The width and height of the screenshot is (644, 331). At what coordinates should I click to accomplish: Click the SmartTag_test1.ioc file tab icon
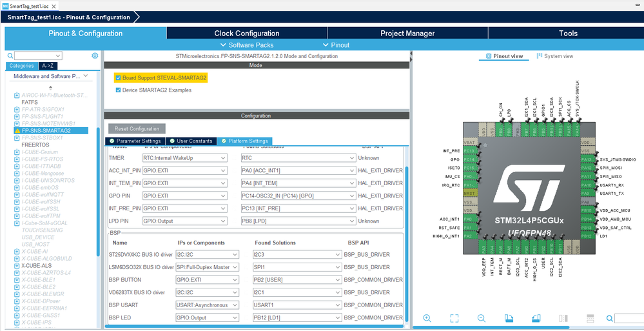click(x=5, y=6)
